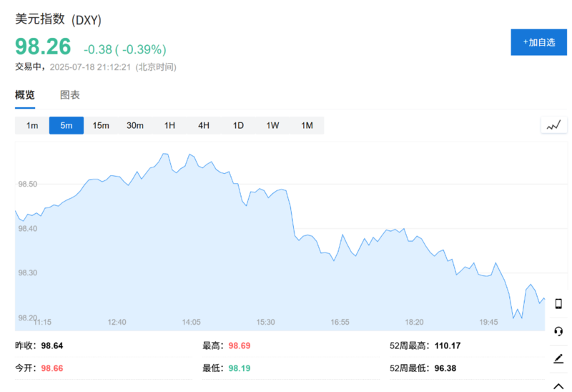Switch to the 图表 tab
This screenshot has height=392, width=572.
point(70,95)
